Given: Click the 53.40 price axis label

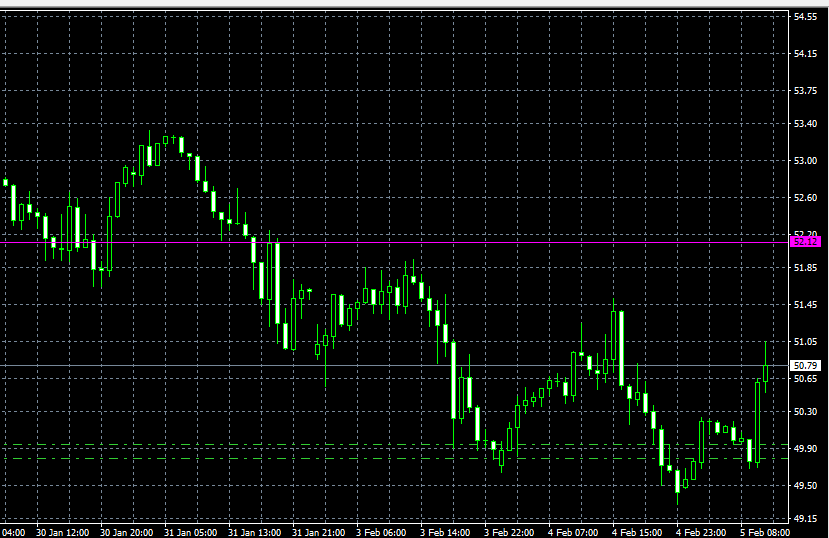Looking at the screenshot, I should coord(805,124).
